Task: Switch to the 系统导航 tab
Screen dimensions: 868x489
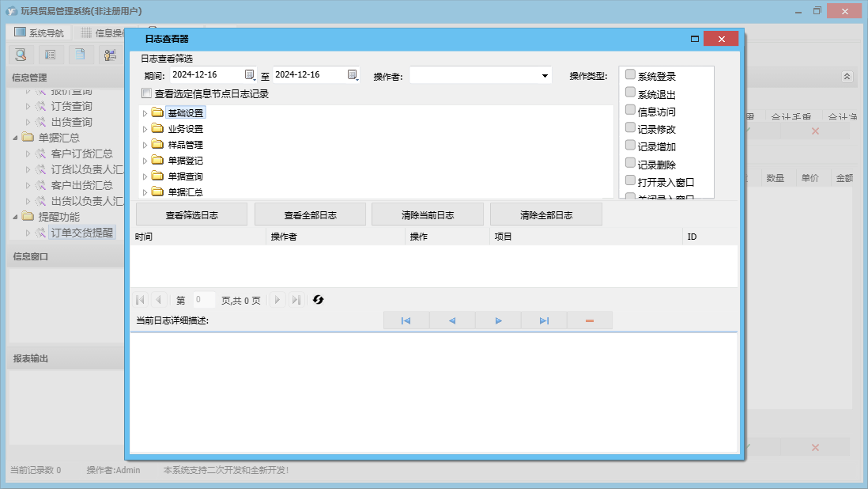Action: 39,32
